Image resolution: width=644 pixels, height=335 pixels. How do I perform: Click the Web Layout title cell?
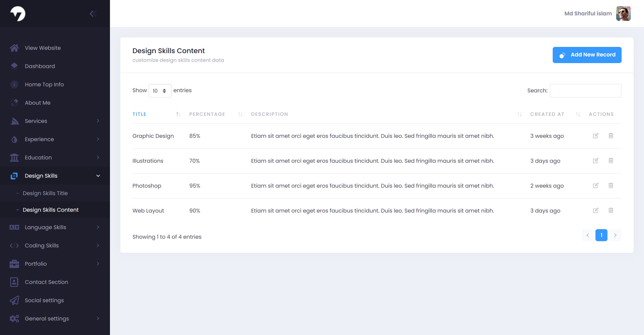pos(148,211)
